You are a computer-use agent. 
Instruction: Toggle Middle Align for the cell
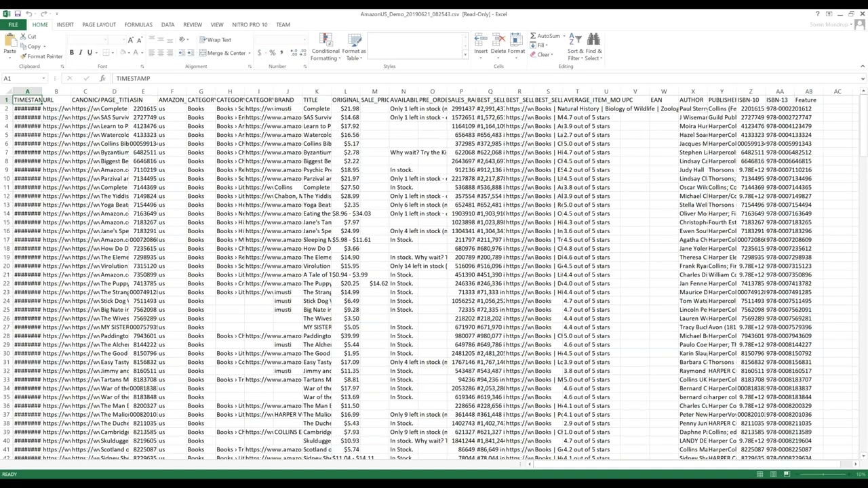point(161,40)
